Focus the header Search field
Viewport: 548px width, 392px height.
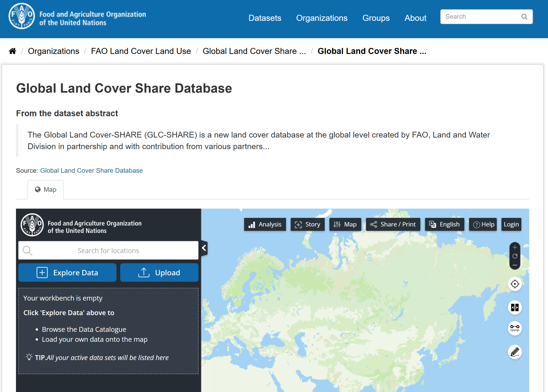pos(486,17)
